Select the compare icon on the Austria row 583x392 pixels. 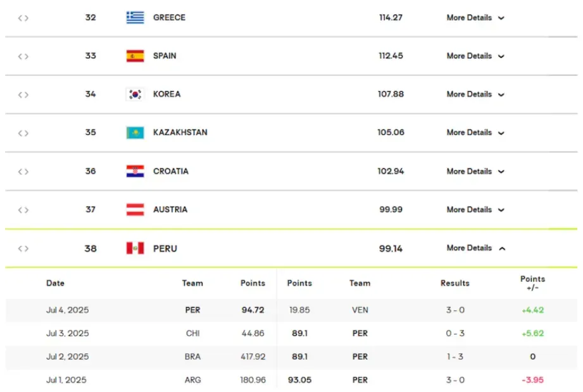[23, 210]
